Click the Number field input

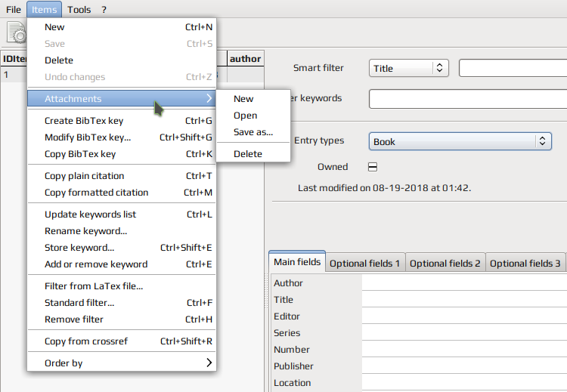464,350
